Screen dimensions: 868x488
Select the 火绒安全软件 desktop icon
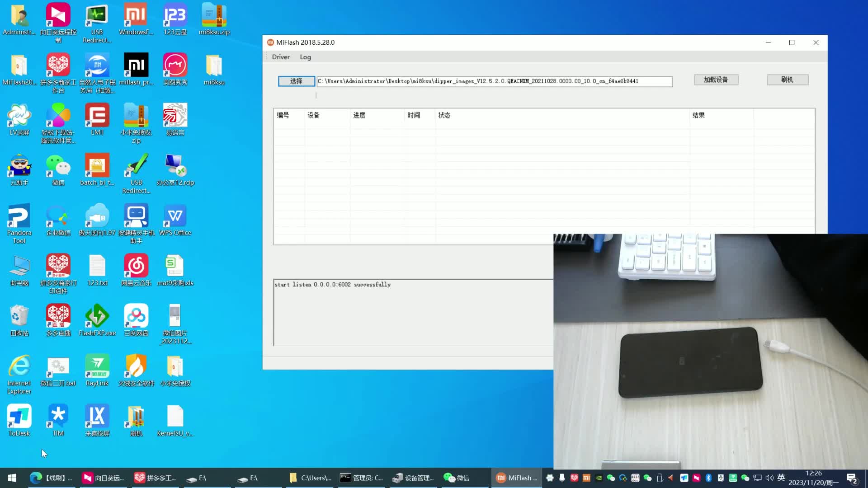136,371
